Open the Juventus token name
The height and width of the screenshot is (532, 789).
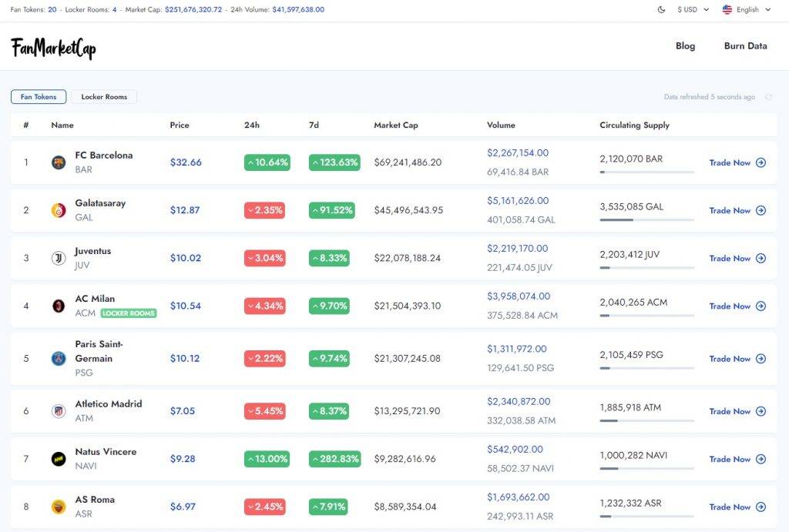[x=93, y=251]
